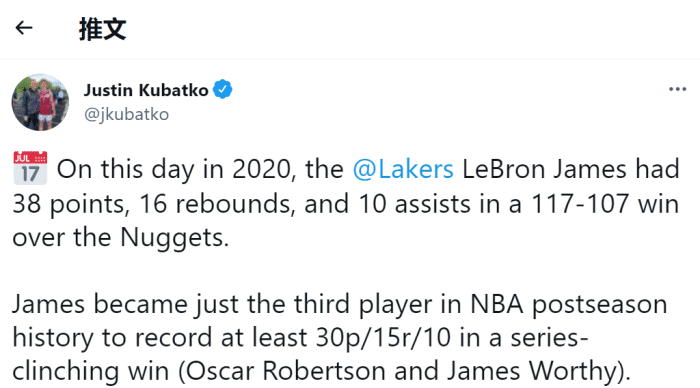Select the 'On this day in 2020' text
This screenshot has height=388, width=700.
click(176, 169)
